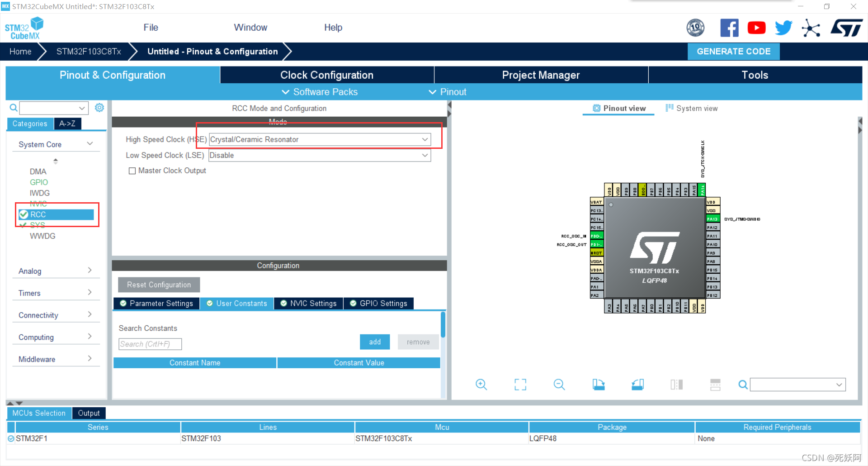Open the Pinout dropdown menu

pos(448,92)
